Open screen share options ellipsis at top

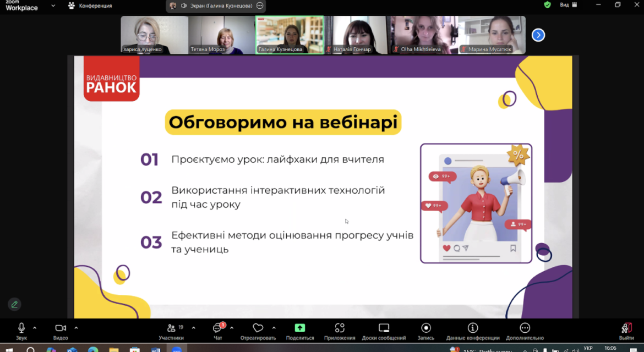260,5
